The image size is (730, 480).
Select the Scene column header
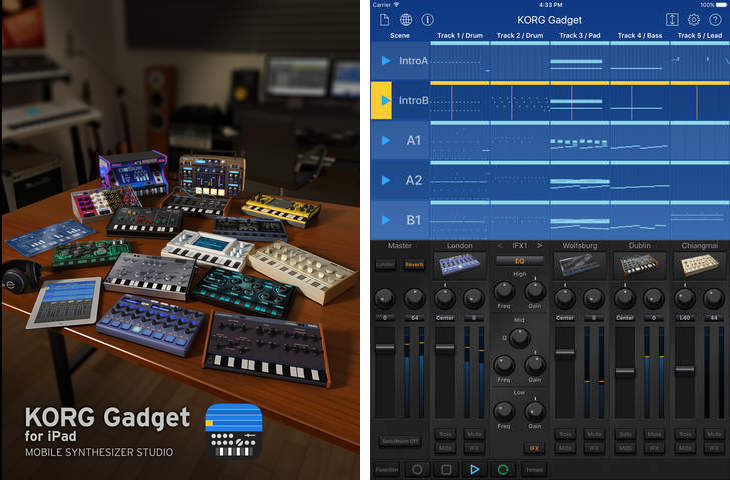[x=400, y=35]
